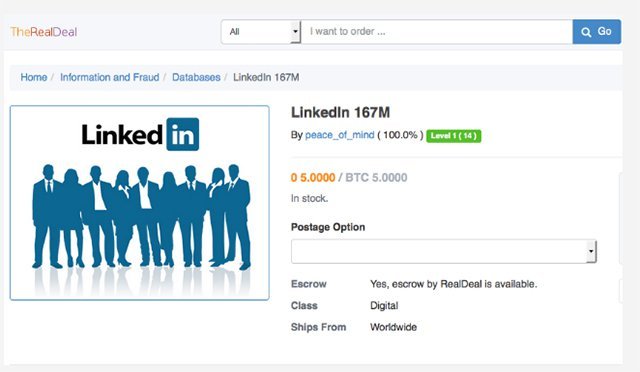Go to Home breadcrumb
The image size is (640, 372).
click(34, 77)
